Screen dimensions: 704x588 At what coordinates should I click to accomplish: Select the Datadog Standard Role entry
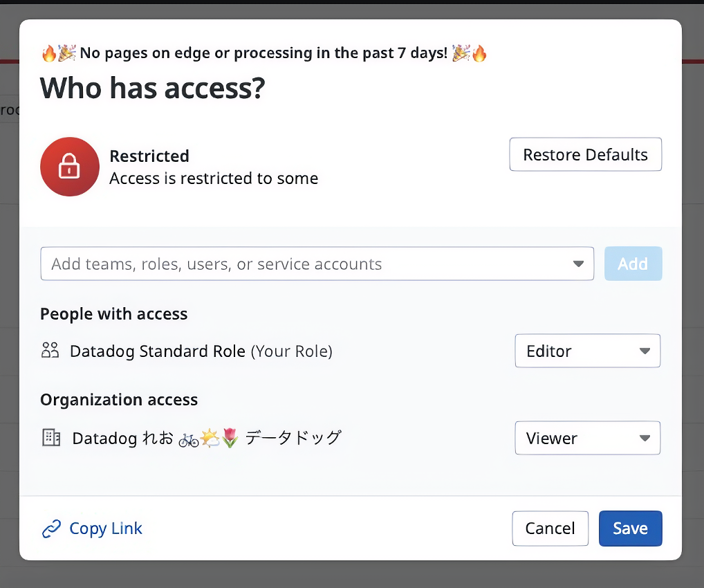[x=201, y=351]
